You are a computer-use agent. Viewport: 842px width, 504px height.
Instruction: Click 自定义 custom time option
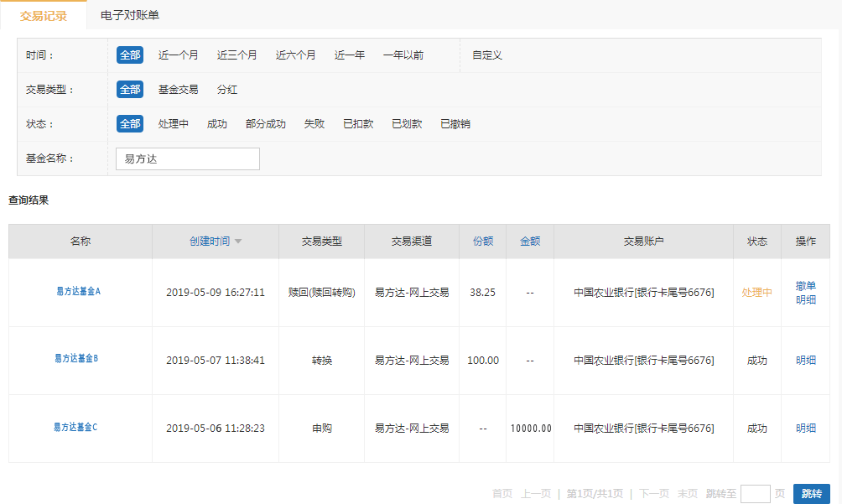(x=486, y=55)
